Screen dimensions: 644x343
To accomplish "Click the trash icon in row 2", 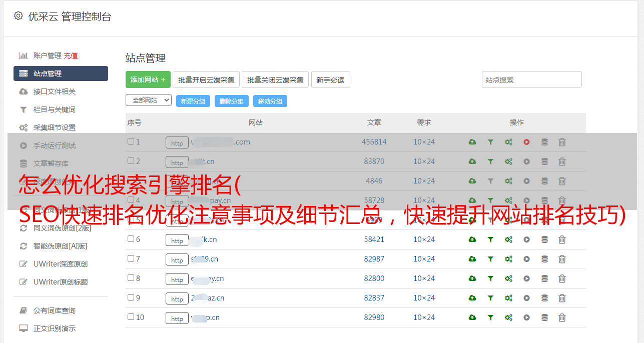I will (x=562, y=161).
